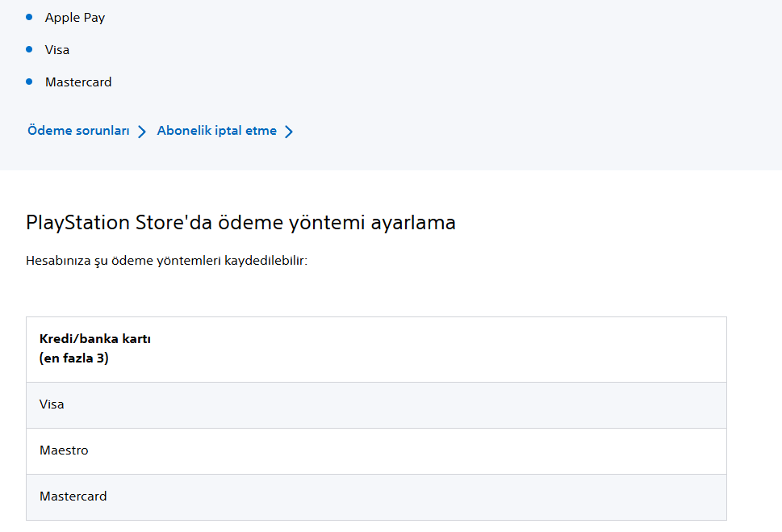Click the chevron next to Ödeme sorunları
782x532 pixels.
pos(142,132)
